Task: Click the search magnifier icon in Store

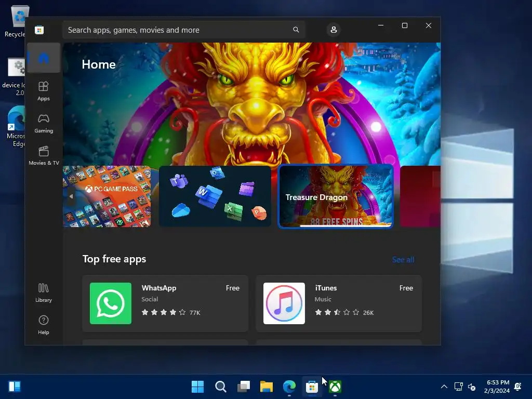Action: pyautogui.click(x=296, y=30)
